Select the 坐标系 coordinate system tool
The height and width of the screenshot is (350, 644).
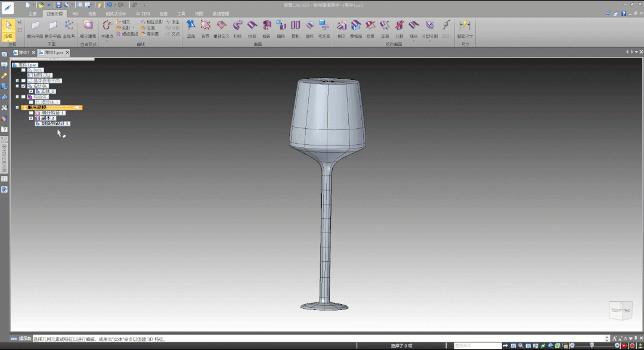tap(69, 29)
